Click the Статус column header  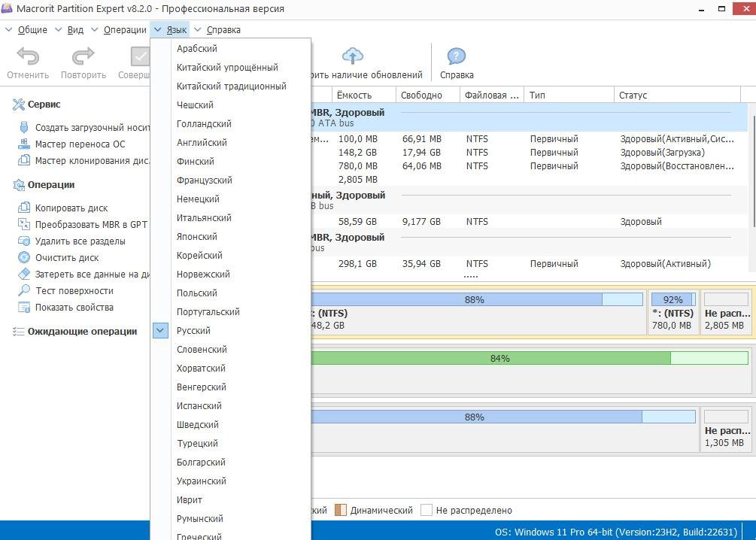678,95
